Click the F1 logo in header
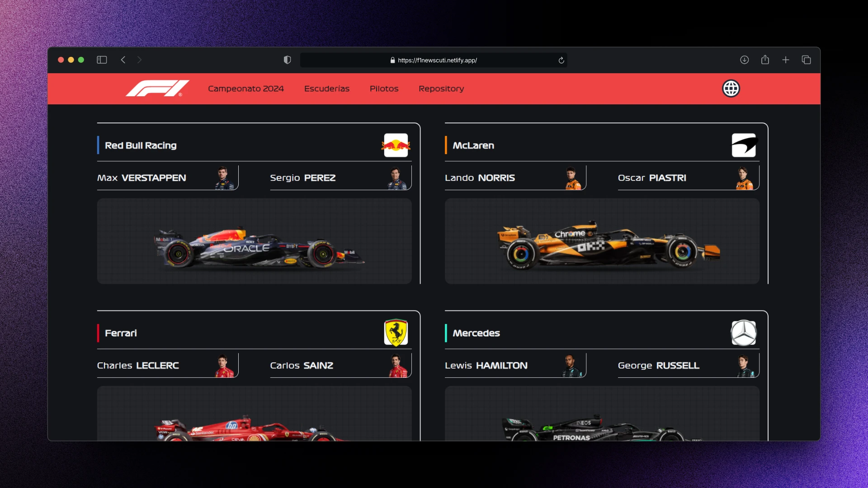This screenshot has width=868, height=488. [x=157, y=89]
